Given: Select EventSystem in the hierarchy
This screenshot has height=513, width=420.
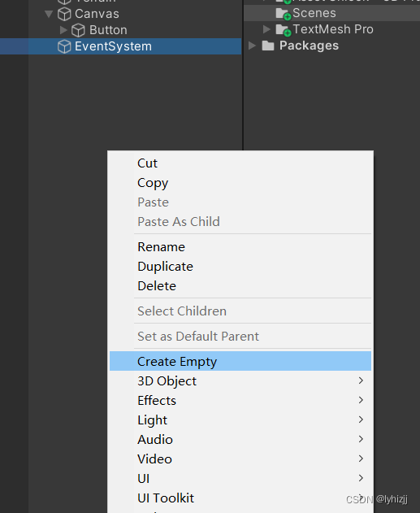Looking at the screenshot, I should (x=120, y=46).
